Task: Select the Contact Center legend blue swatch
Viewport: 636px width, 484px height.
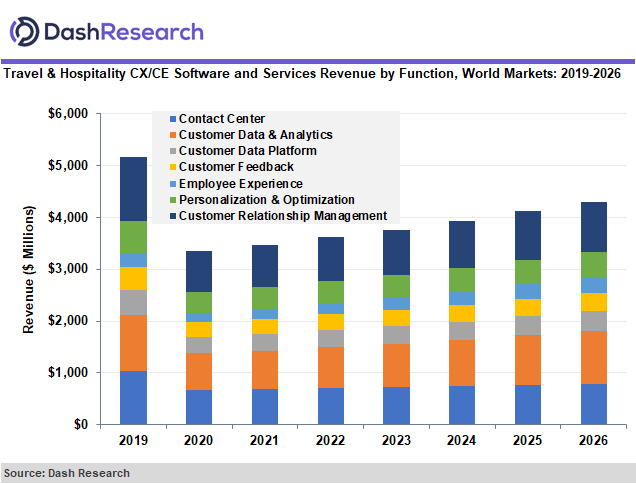Action: click(x=173, y=119)
